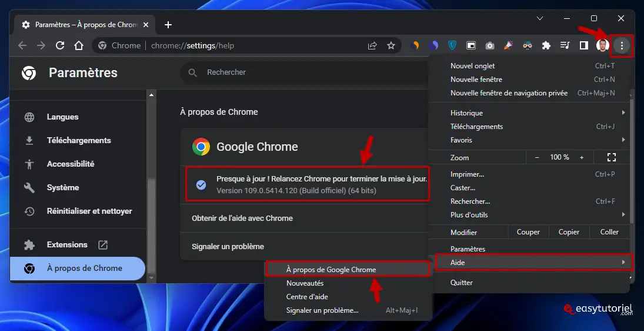Open a new tab with plus button
The image size is (644, 331).
coord(168,25)
